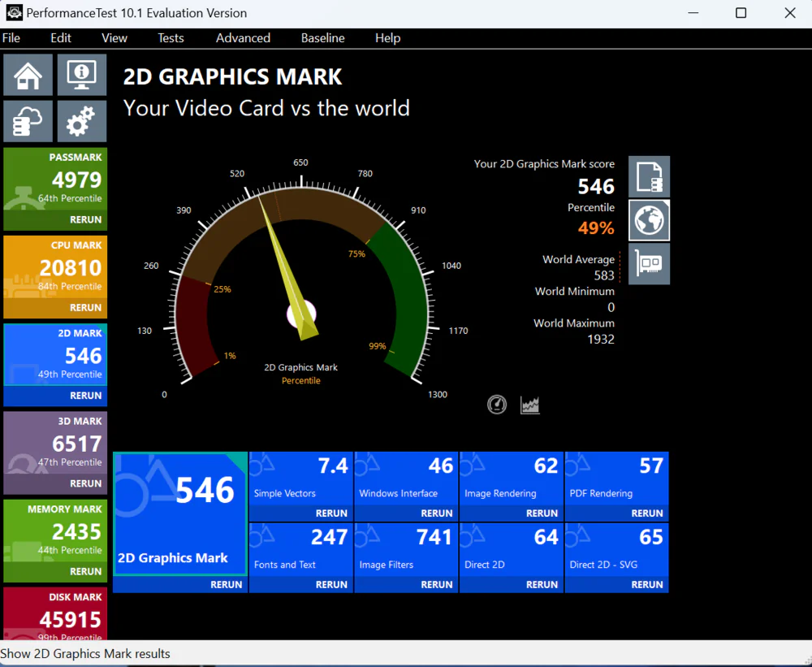Open the View menu
The image size is (812, 667).
(x=114, y=38)
